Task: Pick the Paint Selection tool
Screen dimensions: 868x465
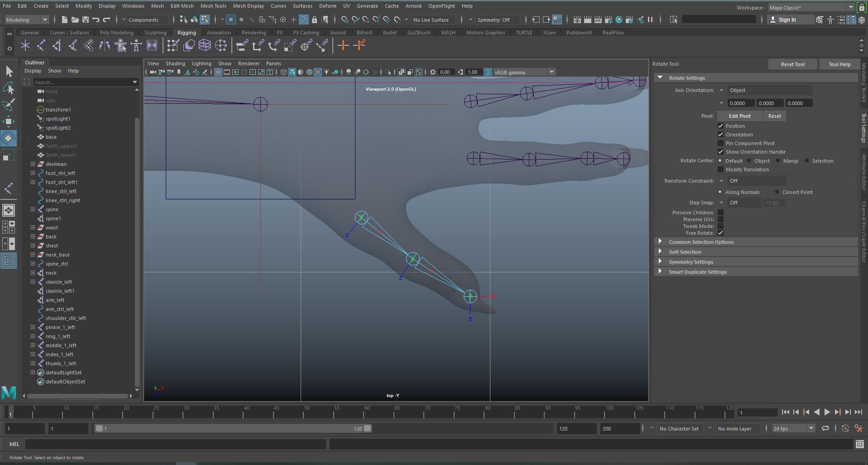Action: (x=9, y=105)
